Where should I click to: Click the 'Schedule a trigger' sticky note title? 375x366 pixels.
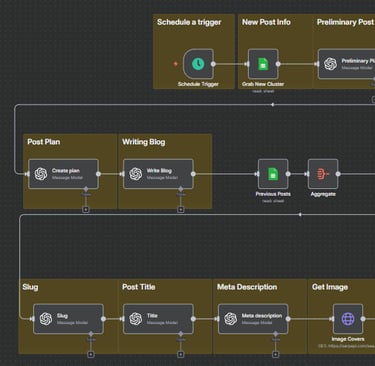click(189, 22)
